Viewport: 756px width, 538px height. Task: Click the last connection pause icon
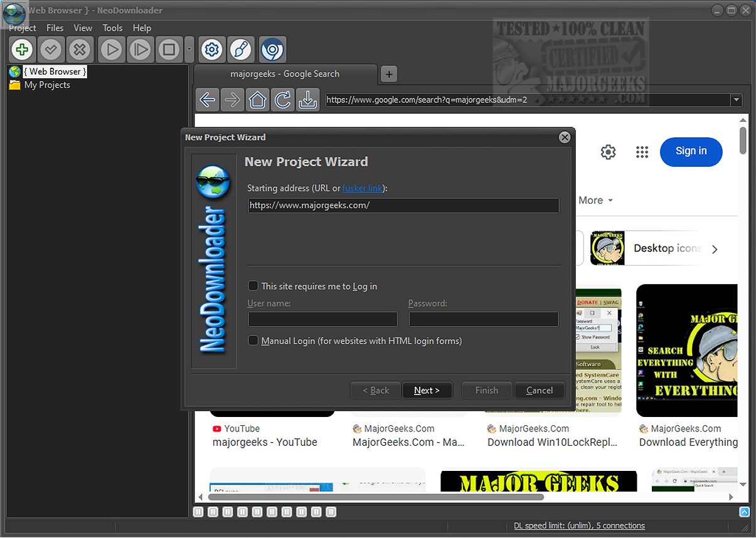tap(331, 512)
